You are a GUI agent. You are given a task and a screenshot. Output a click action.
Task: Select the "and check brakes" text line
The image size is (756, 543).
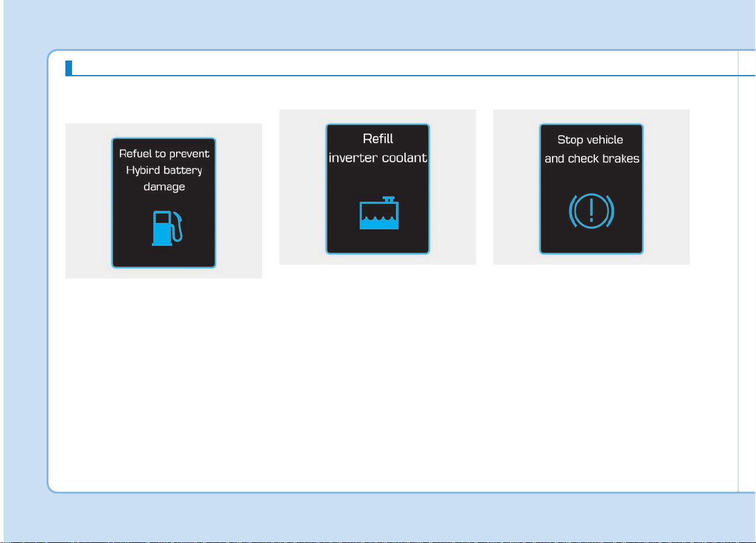click(592, 159)
